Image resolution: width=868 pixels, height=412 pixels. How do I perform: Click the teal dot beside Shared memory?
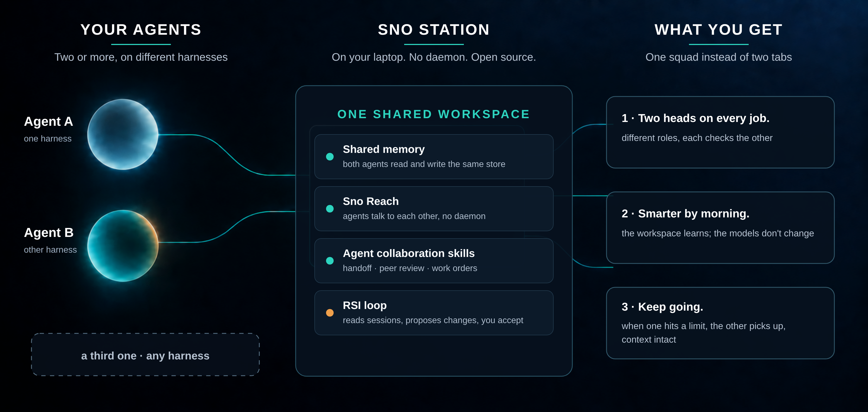[x=330, y=156]
